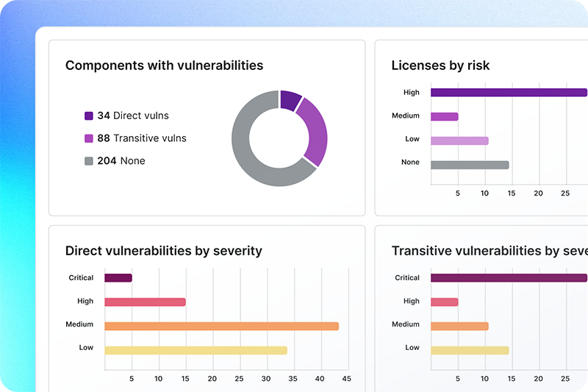The height and width of the screenshot is (392, 588).
Task: Click the dark purple Direct vulns legend swatch
Action: tap(89, 115)
